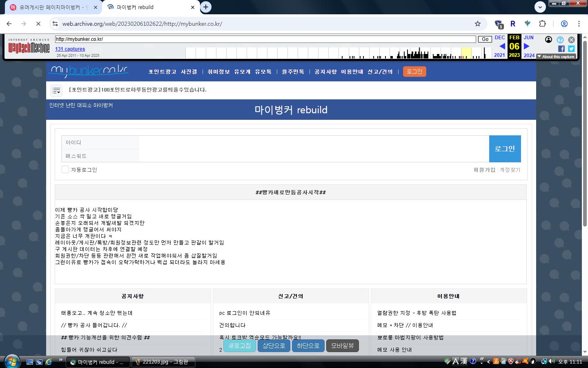The width and height of the screenshot is (588, 368).
Task: Click the highlighted year in capture timeline
Action: pyautogui.click(x=466, y=53)
